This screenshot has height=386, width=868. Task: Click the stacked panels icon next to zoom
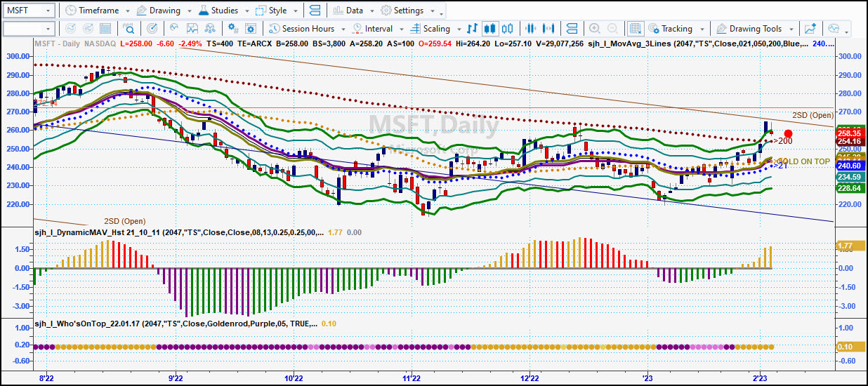click(x=572, y=29)
